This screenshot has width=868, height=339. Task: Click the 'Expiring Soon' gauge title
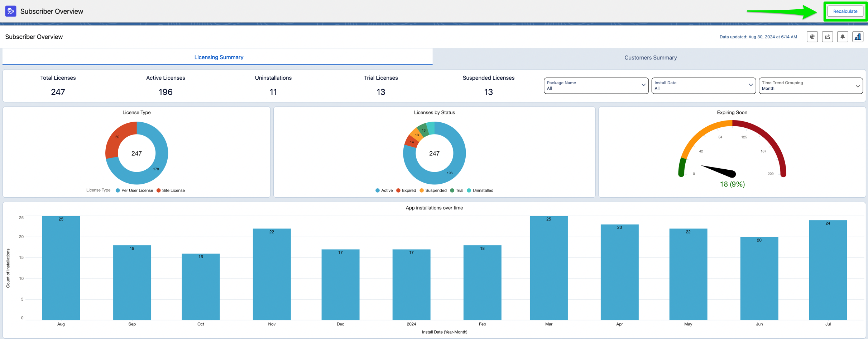(732, 112)
